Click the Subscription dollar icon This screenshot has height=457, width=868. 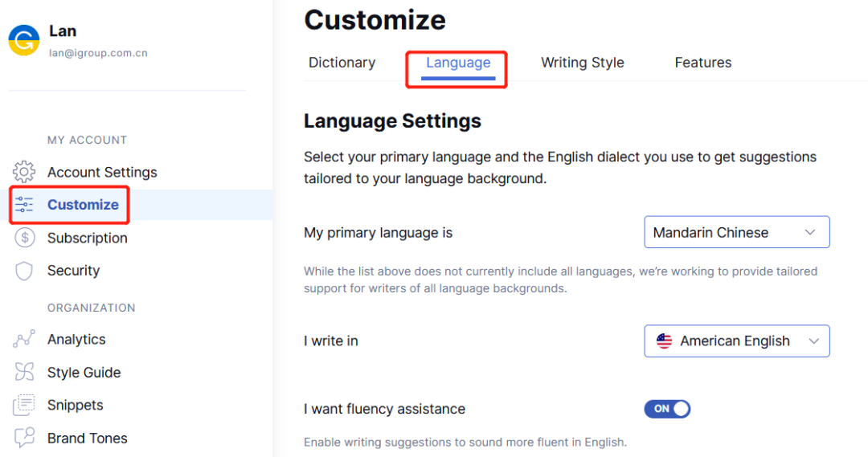click(24, 238)
